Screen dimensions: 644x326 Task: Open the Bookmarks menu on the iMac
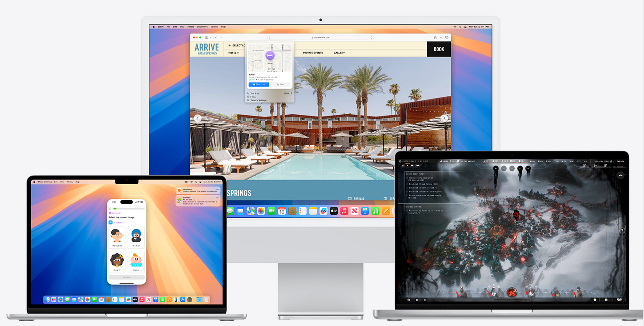(202, 27)
